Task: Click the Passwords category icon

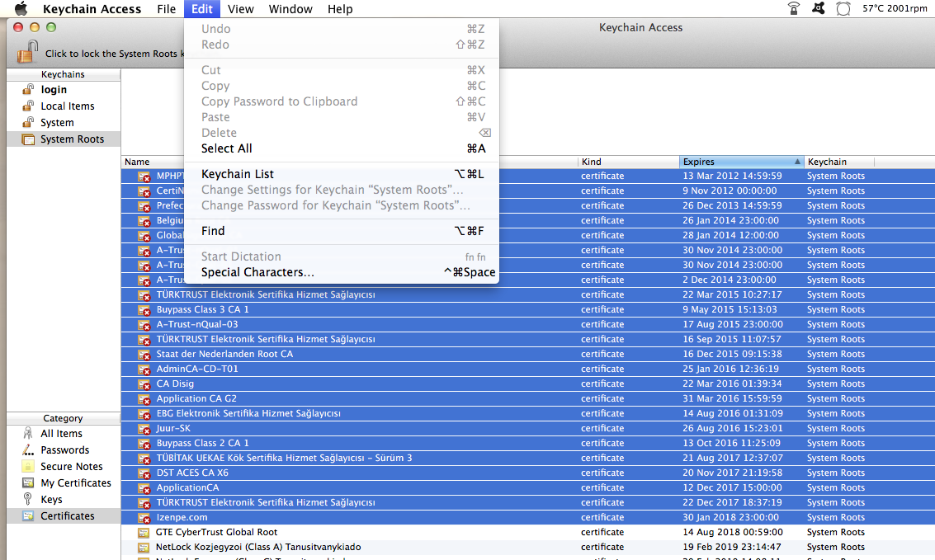Action: [28, 449]
